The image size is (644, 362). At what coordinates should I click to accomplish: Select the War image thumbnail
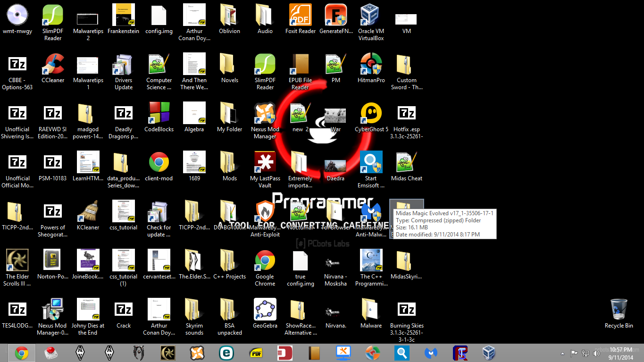coord(336,117)
